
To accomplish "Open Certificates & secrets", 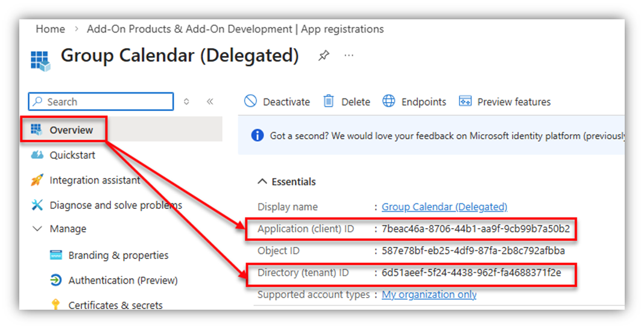I will pyautogui.click(x=115, y=305).
